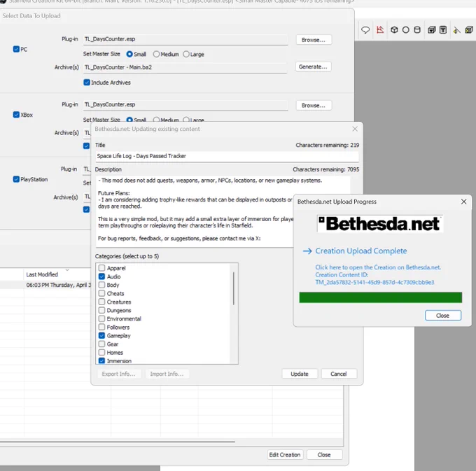Select the cylinder primitive toolbar icon
476x471 pixels.
(x=417, y=29)
